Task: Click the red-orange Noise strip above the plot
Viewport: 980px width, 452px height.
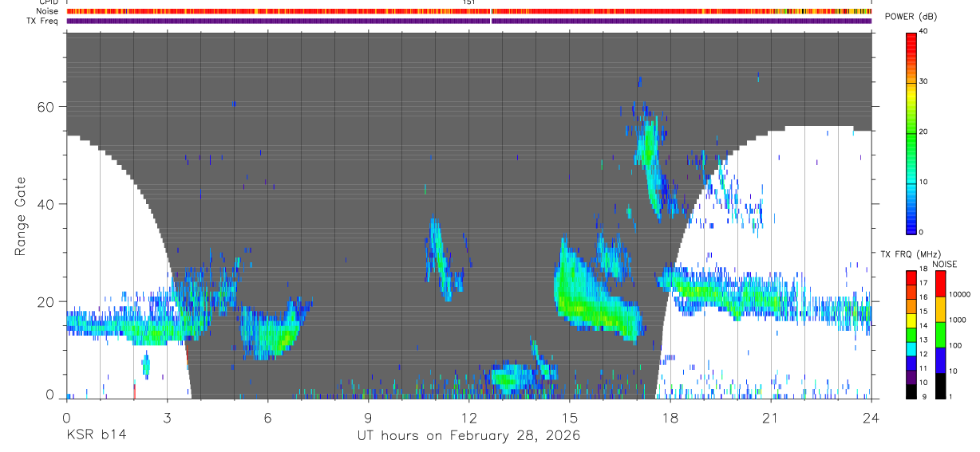Action: coord(468,11)
